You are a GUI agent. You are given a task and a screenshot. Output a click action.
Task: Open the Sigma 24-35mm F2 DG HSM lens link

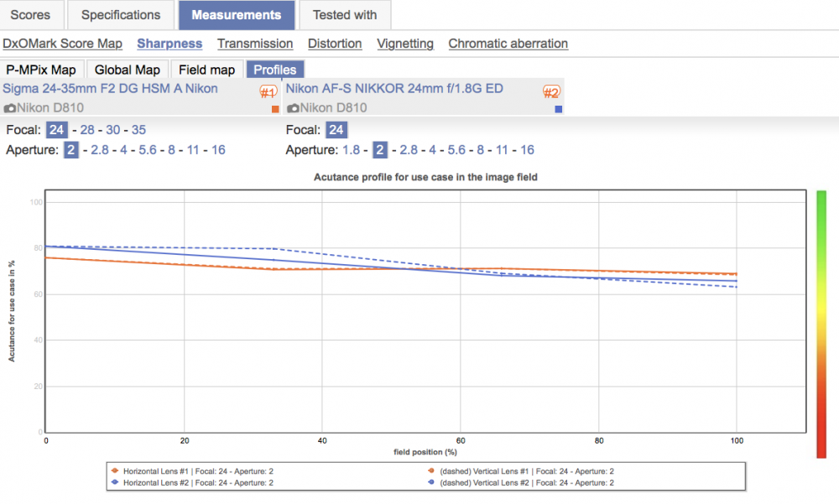[x=110, y=89]
